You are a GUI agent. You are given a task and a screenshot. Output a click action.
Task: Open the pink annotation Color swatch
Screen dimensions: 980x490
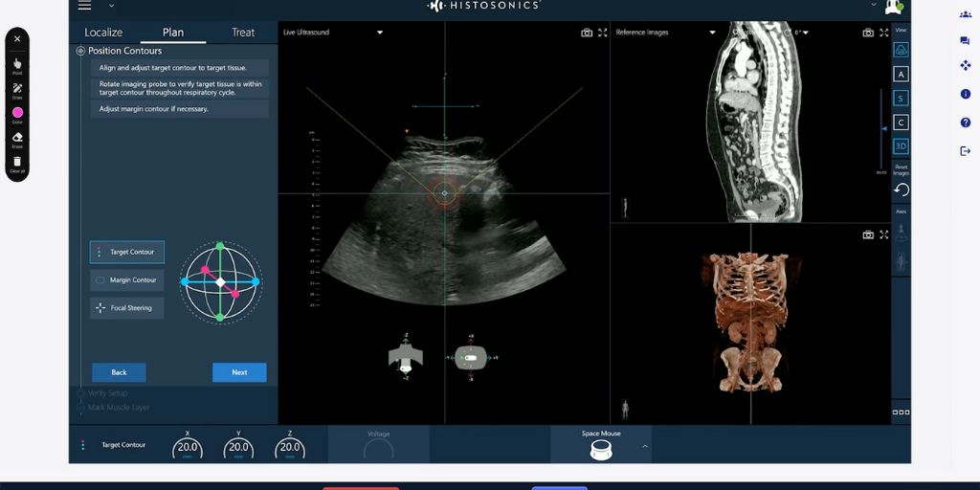[x=17, y=113]
